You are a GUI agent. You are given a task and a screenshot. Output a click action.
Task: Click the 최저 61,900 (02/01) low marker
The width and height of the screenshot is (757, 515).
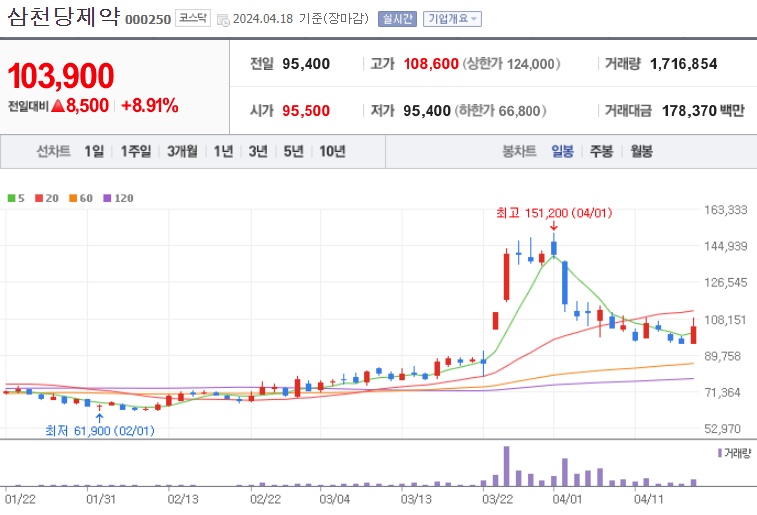tap(100, 430)
